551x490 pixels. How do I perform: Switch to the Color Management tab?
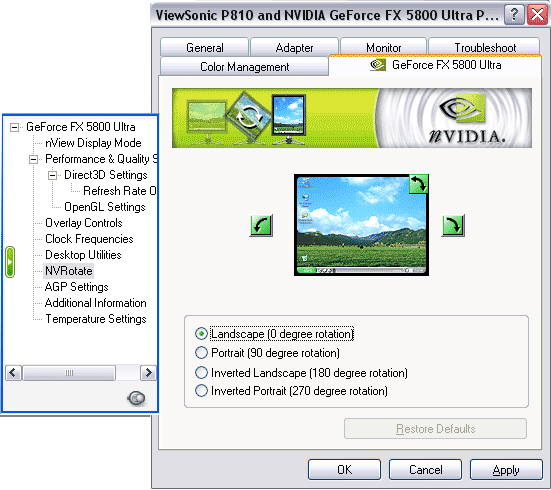tap(245, 66)
